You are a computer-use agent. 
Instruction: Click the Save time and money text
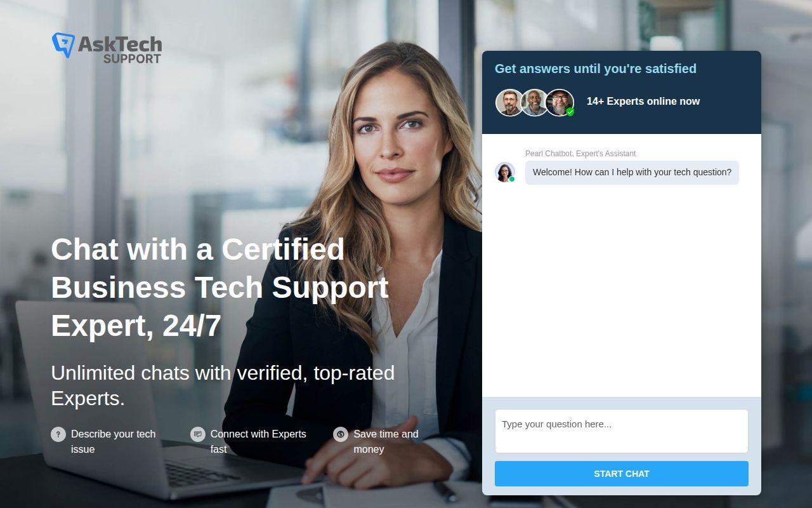(386, 441)
